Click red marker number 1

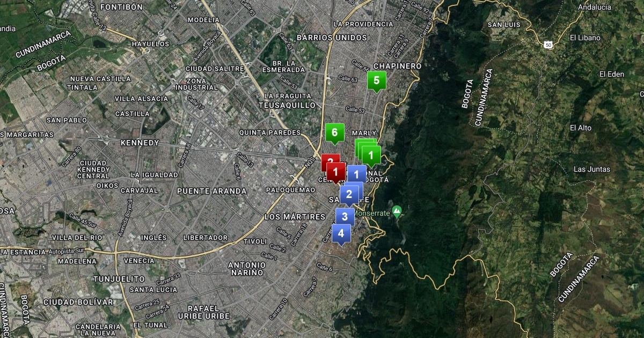pos(336,173)
